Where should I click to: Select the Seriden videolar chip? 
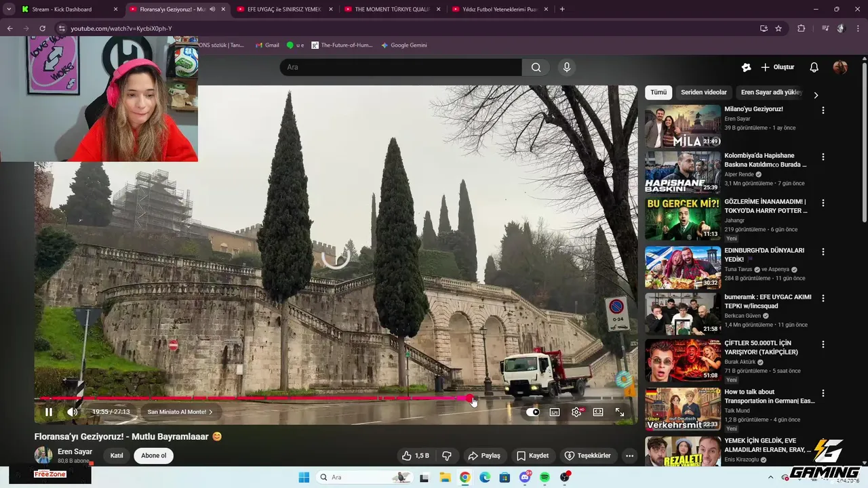704,92
